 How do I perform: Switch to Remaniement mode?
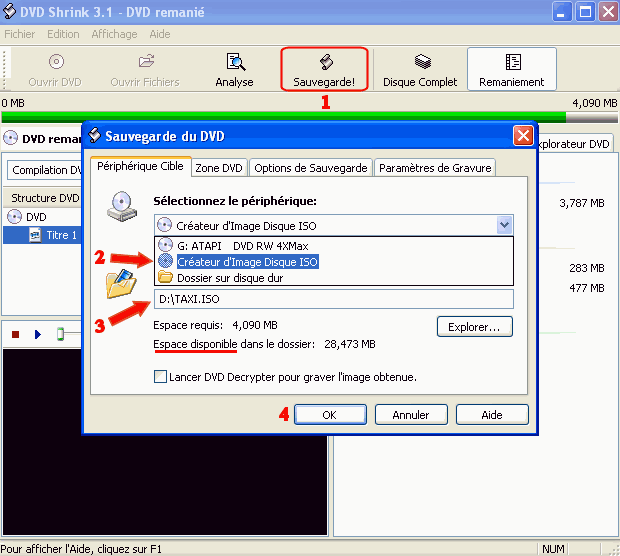tap(512, 70)
